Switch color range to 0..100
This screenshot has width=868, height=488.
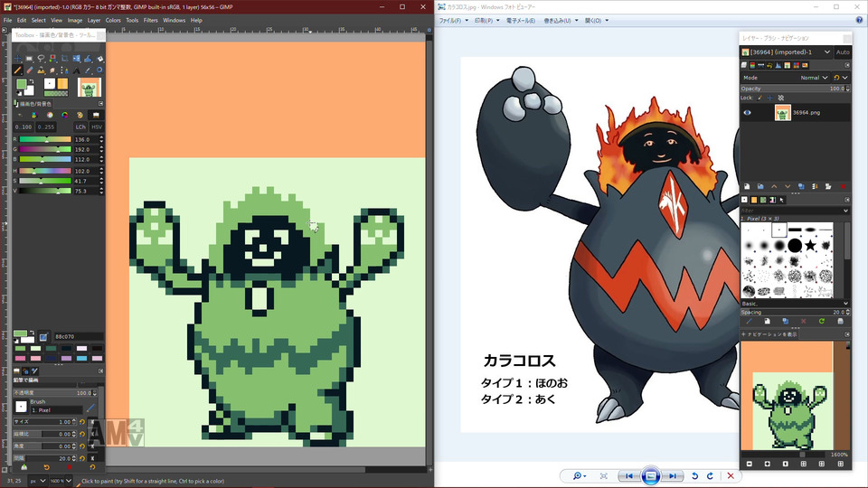24,127
